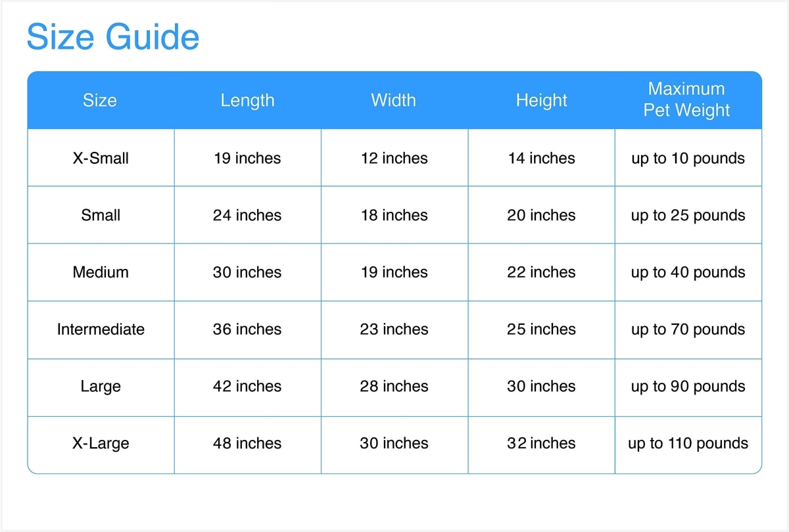Click the 19 inches length cell
The width and height of the screenshot is (789, 532).
247,158
